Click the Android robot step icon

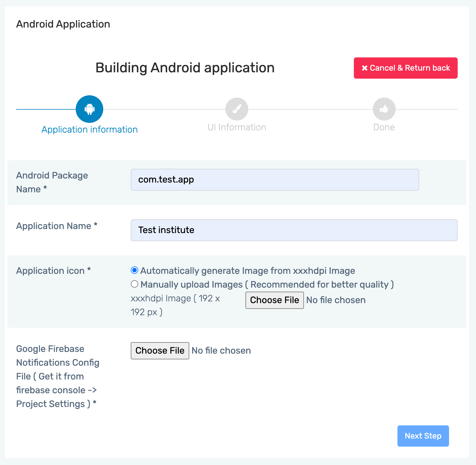coord(89,109)
